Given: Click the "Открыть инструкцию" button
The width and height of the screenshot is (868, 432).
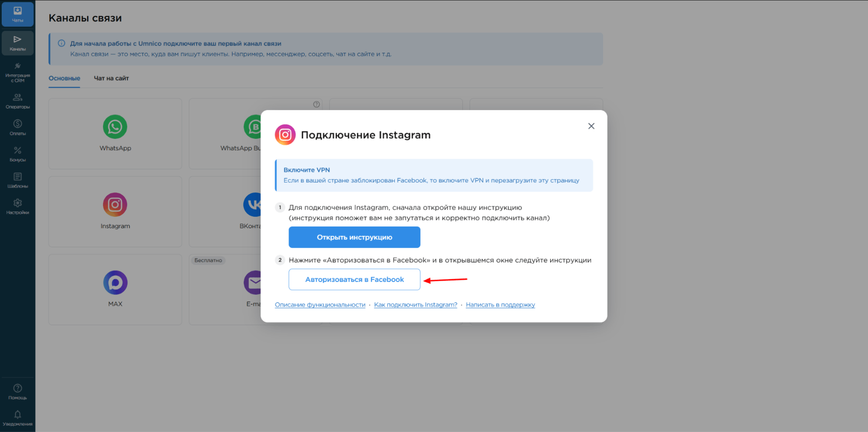Looking at the screenshot, I should 354,237.
